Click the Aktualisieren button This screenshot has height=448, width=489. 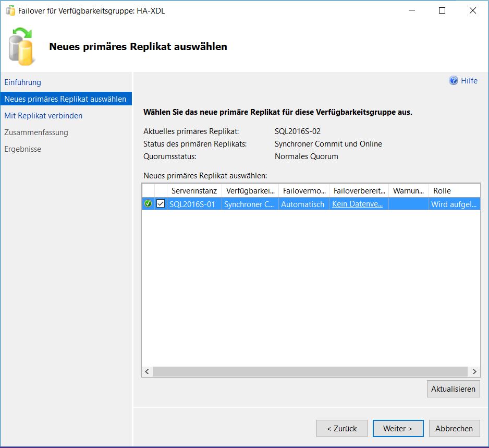point(453,389)
